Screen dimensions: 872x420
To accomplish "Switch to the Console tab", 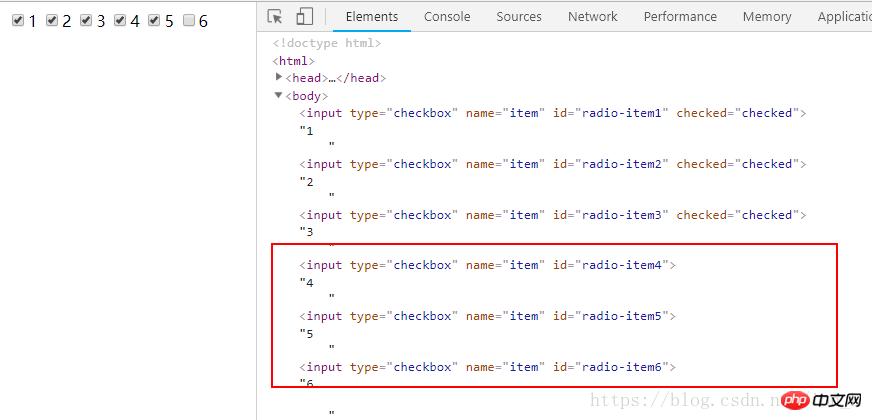I will [447, 17].
